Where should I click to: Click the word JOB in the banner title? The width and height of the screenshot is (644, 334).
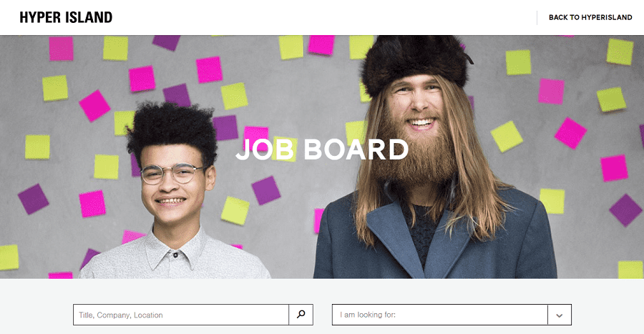[x=265, y=149]
